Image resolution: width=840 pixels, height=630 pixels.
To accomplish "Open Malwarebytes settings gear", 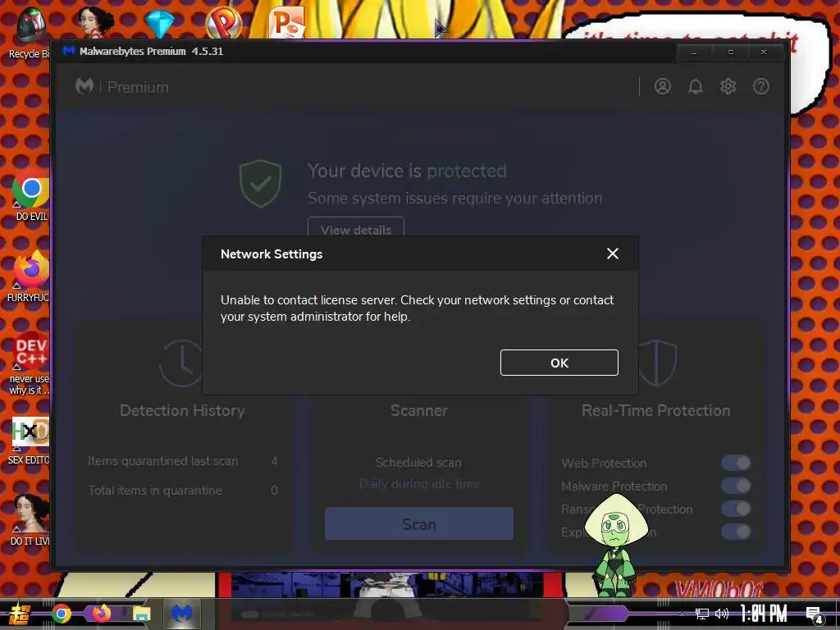I will point(728,86).
